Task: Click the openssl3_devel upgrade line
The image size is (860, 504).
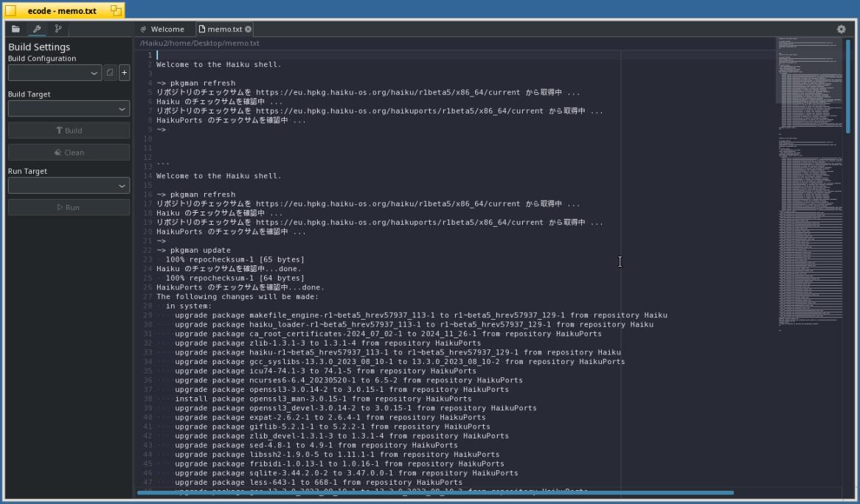Action: point(356,409)
